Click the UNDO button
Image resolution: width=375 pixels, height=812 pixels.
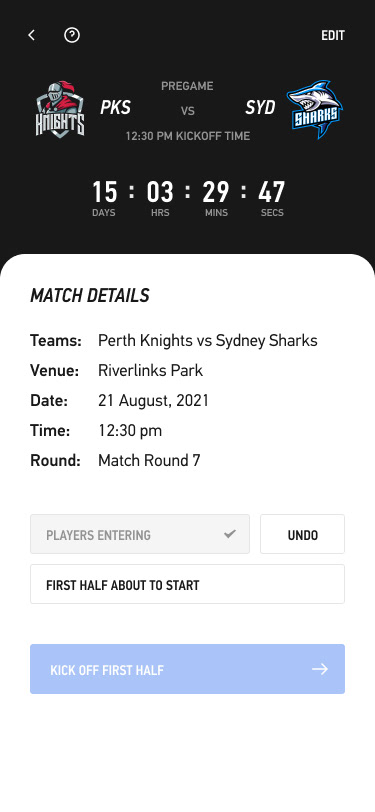pos(302,534)
